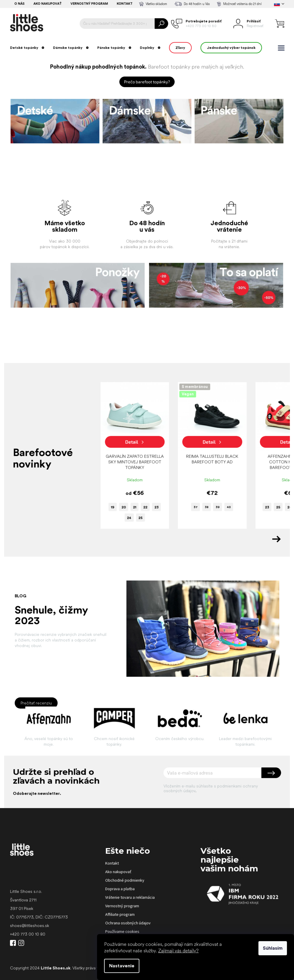Click the user account icon
Viewport: 294px width, 980px height.
[x=238, y=24]
